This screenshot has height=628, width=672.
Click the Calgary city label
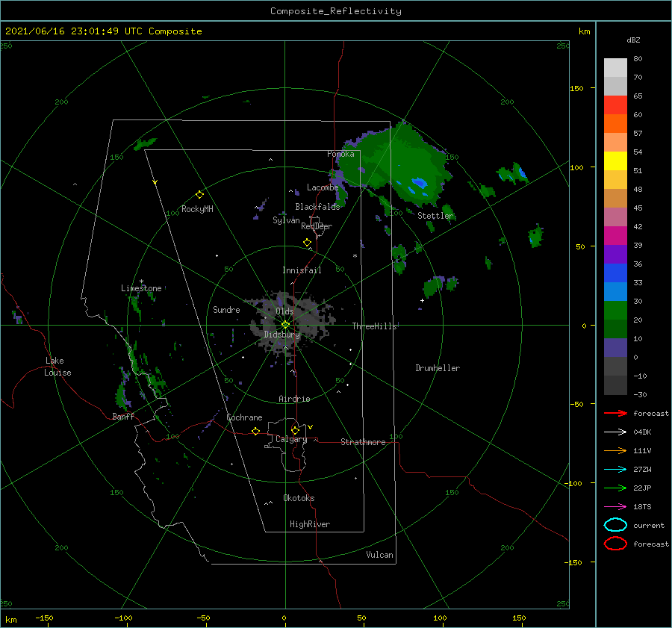coord(291,439)
